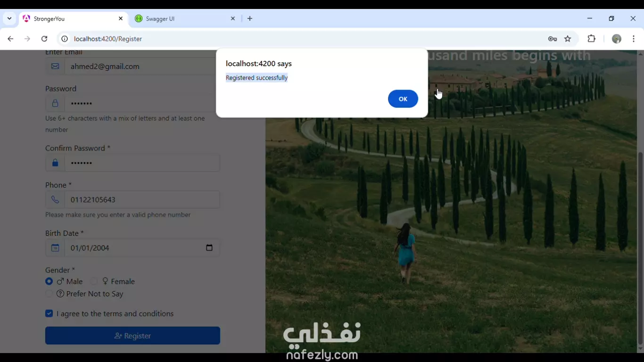
Task: Choose Prefer Not to Say option
Action: (49, 294)
